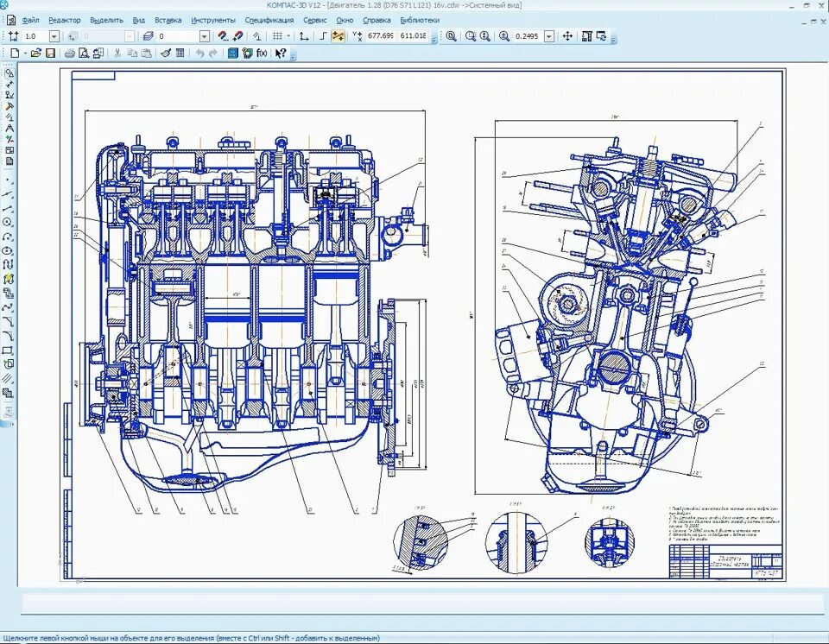The image size is (829, 644).
Task: Open the Окно menu
Action: pyautogui.click(x=345, y=21)
